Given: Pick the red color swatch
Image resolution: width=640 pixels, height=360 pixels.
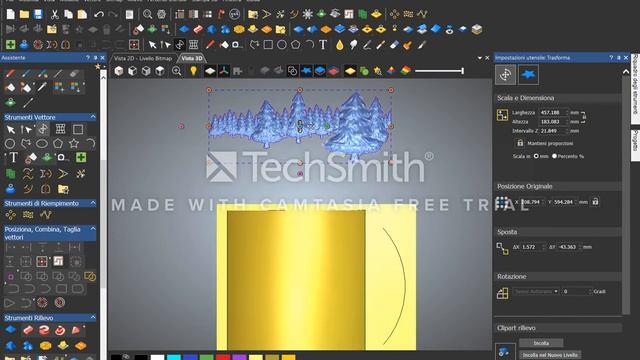Looking at the screenshot, I should click(223, 358).
